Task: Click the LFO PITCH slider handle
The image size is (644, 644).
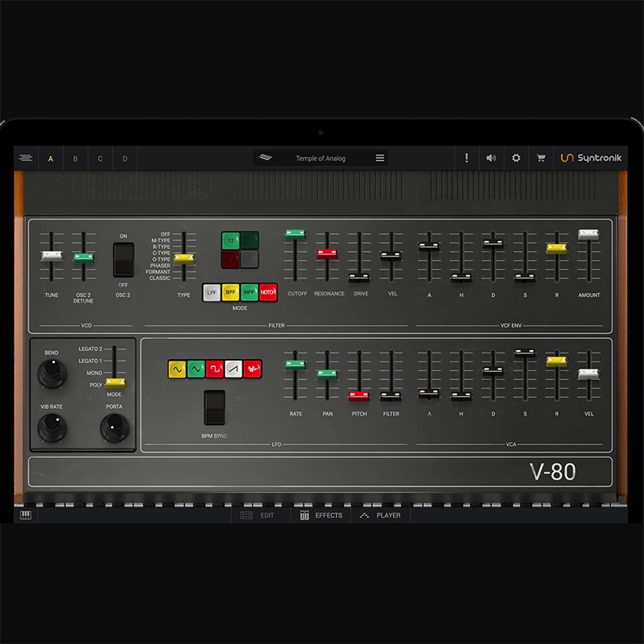Action: pos(359,396)
